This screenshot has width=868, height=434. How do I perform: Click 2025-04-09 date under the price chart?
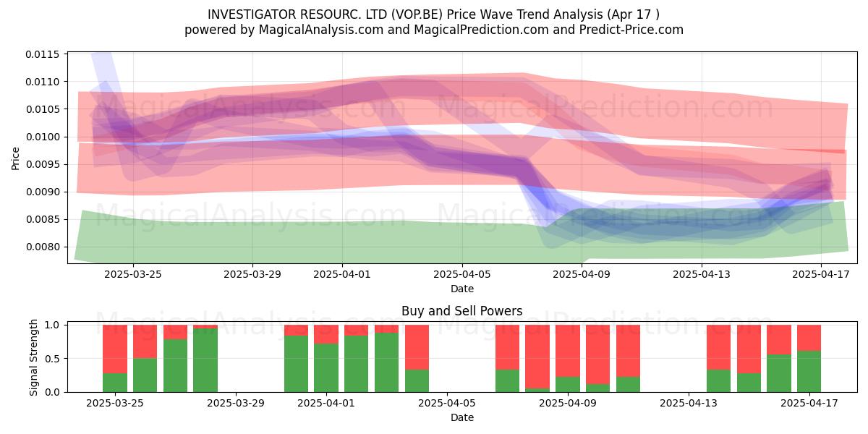(x=582, y=275)
